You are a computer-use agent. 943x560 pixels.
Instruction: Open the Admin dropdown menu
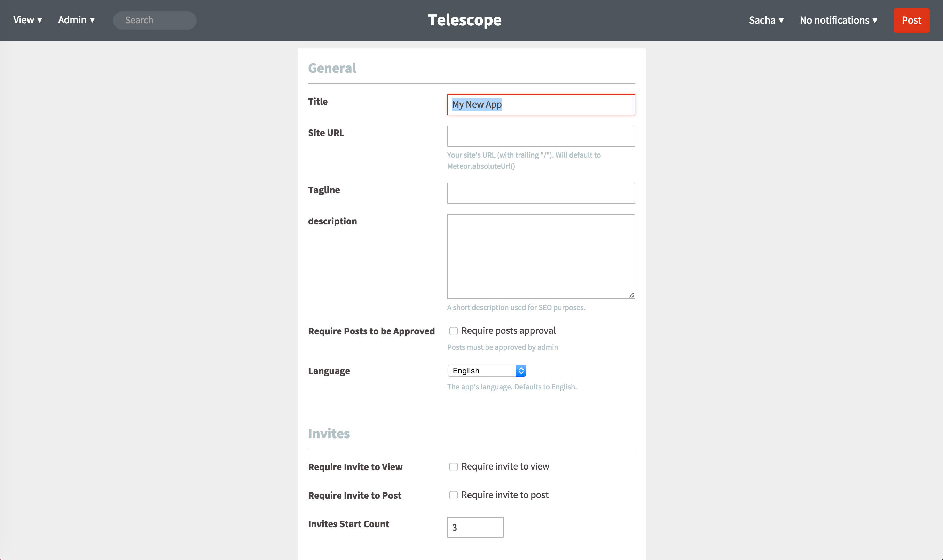[76, 20]
